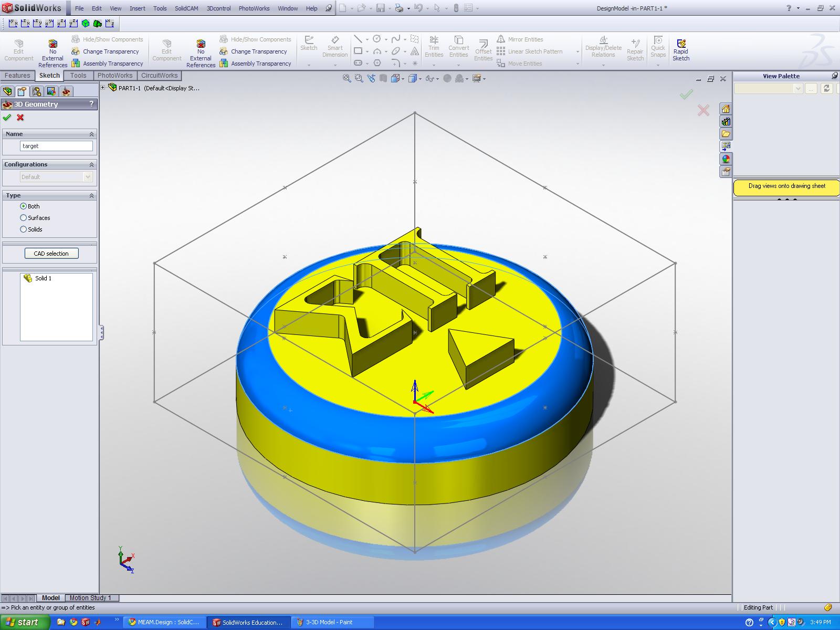Open Design Library folder icon in task pane

point(726,134)
